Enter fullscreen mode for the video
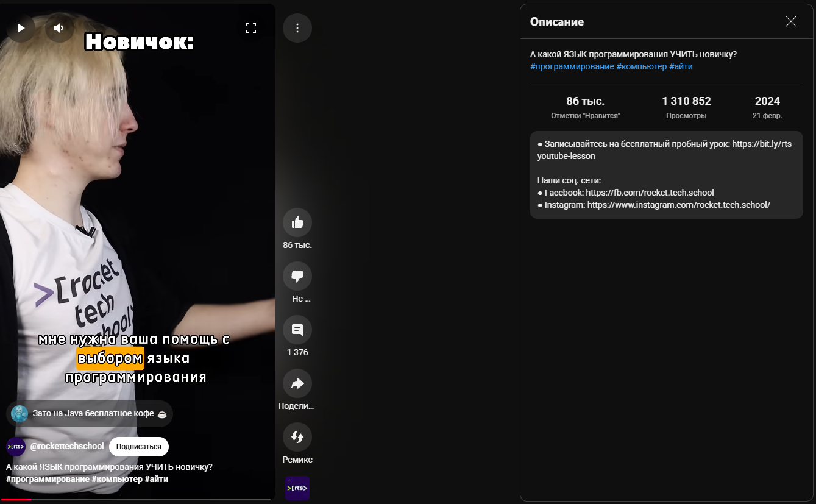 coord(251,28)
